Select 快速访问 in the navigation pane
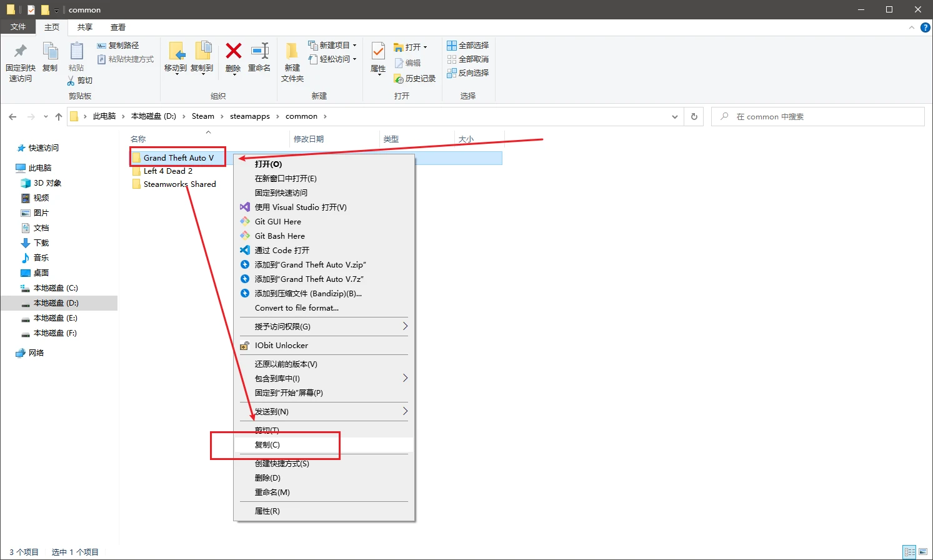 click(43, 148)
